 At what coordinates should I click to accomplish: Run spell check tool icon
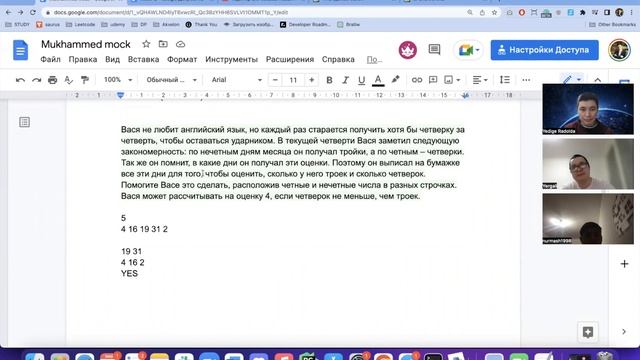(69, 80)
